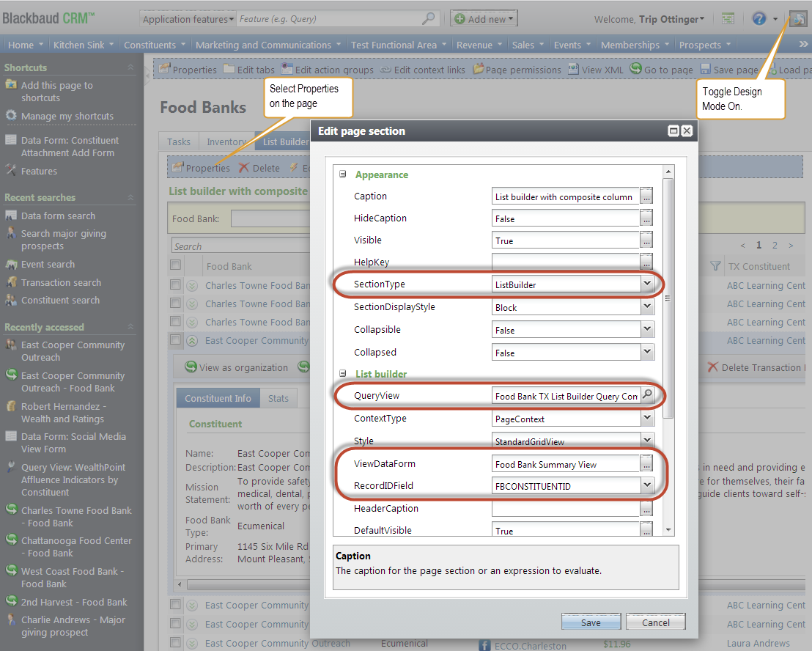Check the first Charles Towne Food Bank row
The width and height of the screenshot is (812, 651).
pyautogui.click(x=176, y=285)
